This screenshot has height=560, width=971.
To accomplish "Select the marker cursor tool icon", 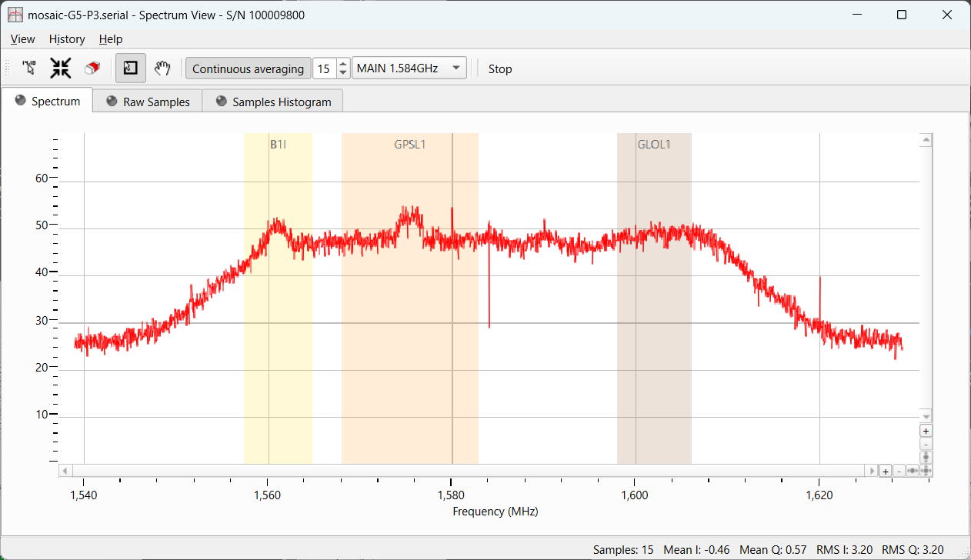I will [29, 68].
